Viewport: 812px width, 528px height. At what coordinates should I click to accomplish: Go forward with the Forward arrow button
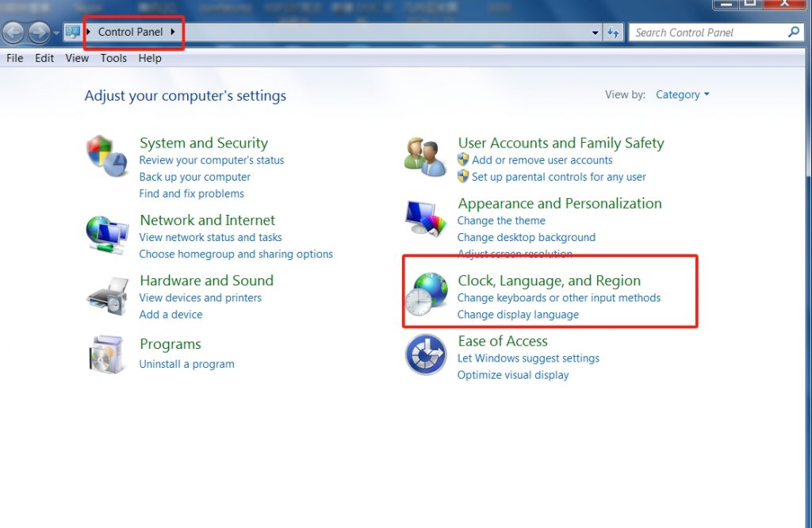click(x=39, y=33)
